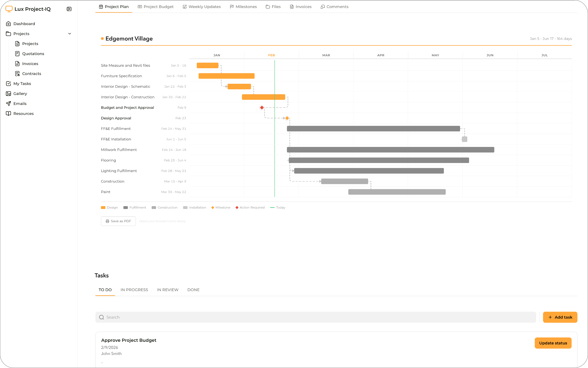Collapse the Projects sidebar chevron
This screenshot has height=368, width=588.
click(70, 34)
